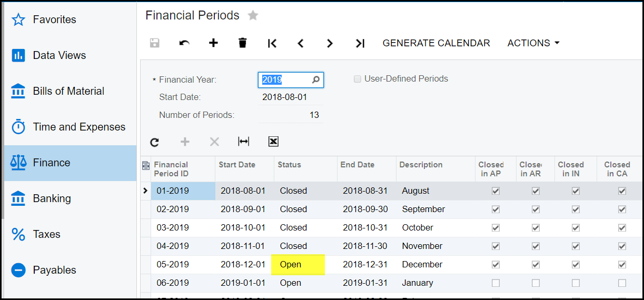644x300 pixels.
Task: Click the Generate Calendar button
Action: click(x=436, y=43)
